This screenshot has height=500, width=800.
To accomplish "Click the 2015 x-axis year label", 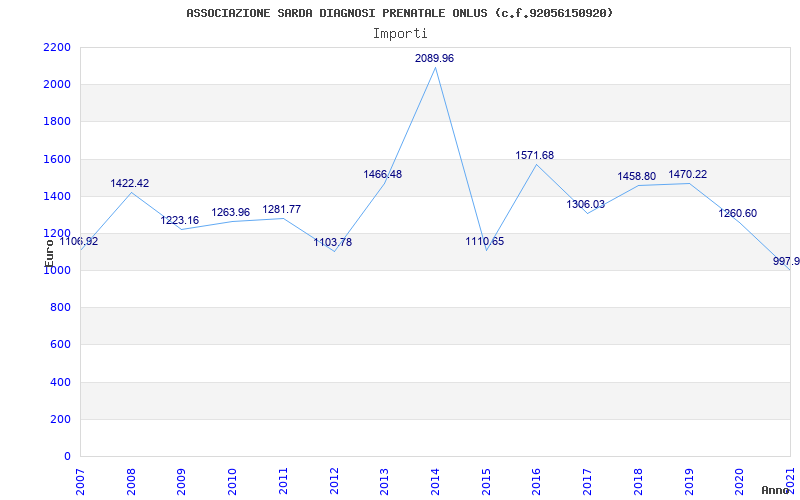I will pos(486,482).
